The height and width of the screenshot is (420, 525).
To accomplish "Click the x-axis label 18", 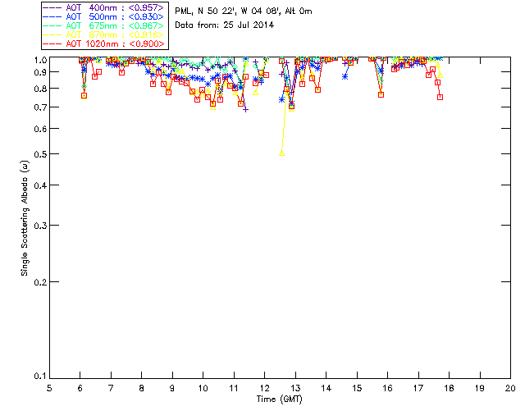I will point(449,388).
